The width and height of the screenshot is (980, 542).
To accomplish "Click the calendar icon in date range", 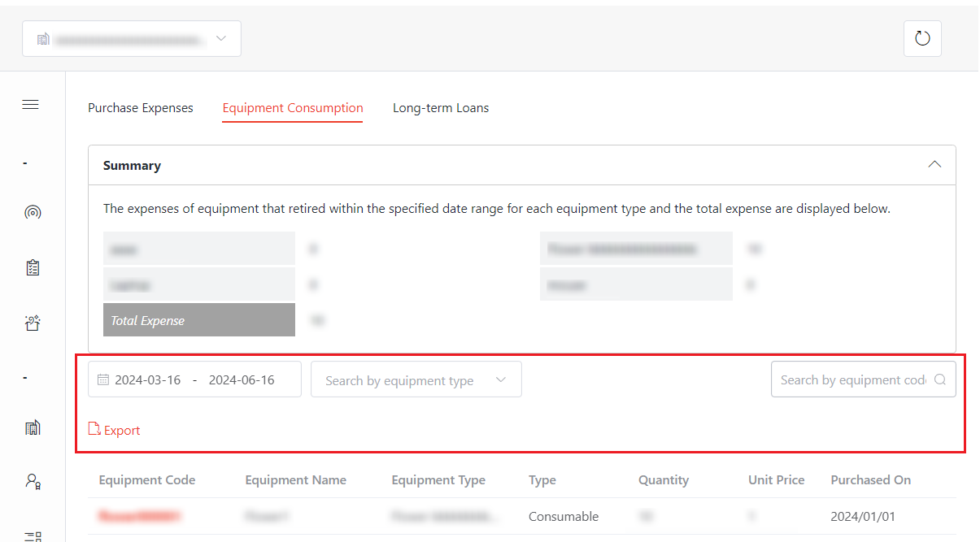I will click(103, 379).
